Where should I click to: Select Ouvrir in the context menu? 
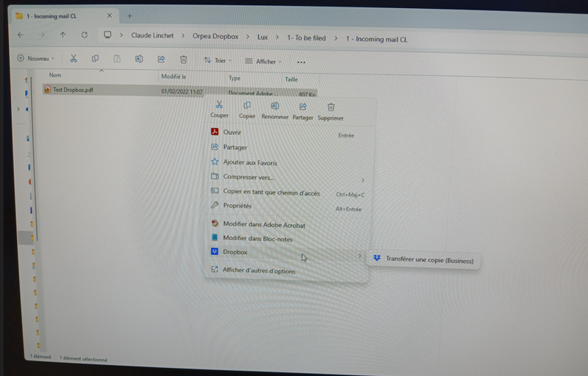(287, 133)
